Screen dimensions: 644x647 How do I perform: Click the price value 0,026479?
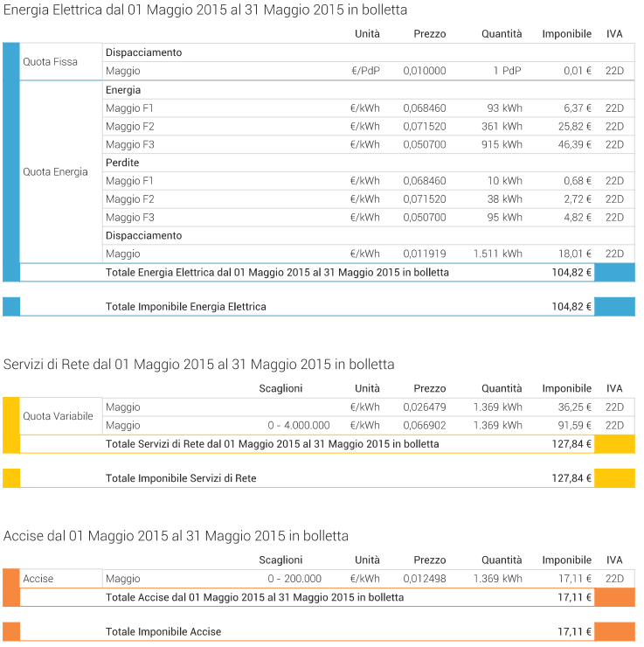425,407
